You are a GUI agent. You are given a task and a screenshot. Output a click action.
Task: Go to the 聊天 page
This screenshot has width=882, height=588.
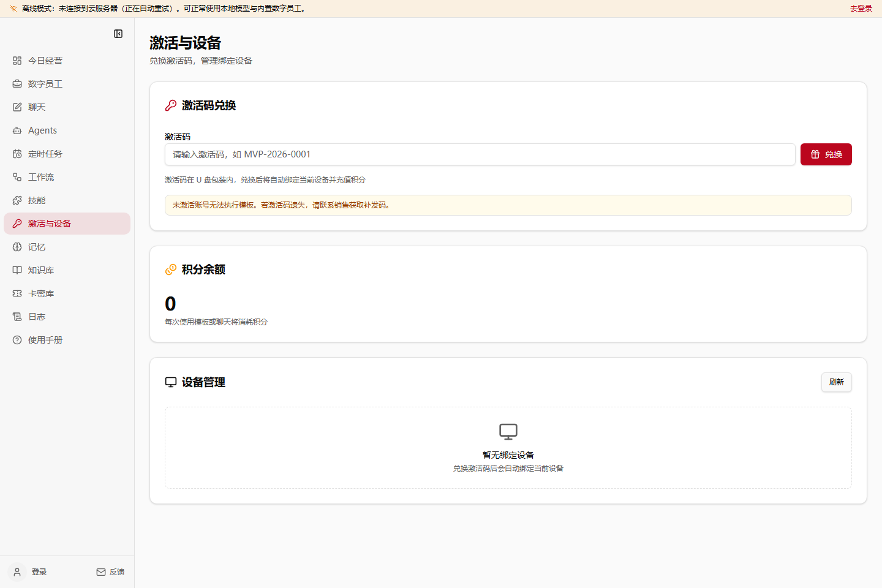coord(67,107)
